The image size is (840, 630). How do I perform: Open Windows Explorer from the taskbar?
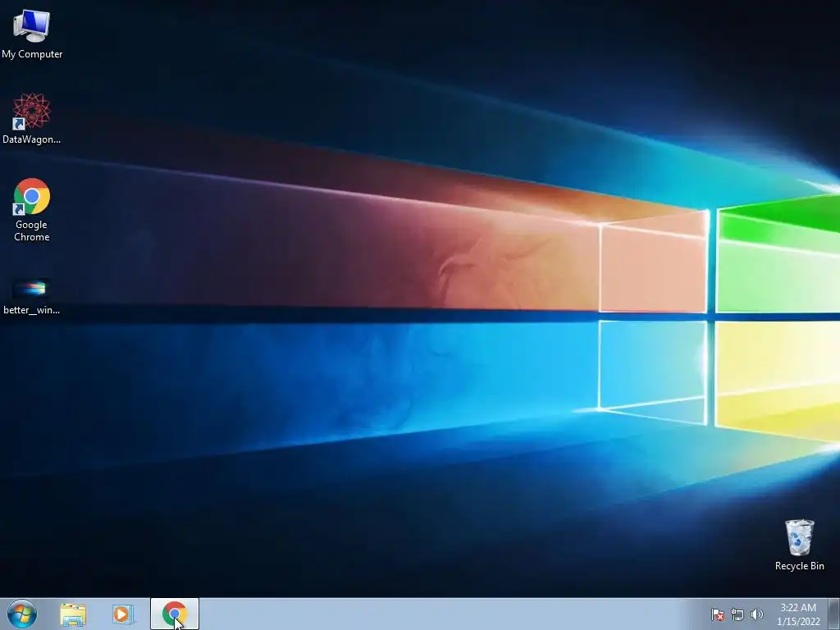(x=73, y=614)
